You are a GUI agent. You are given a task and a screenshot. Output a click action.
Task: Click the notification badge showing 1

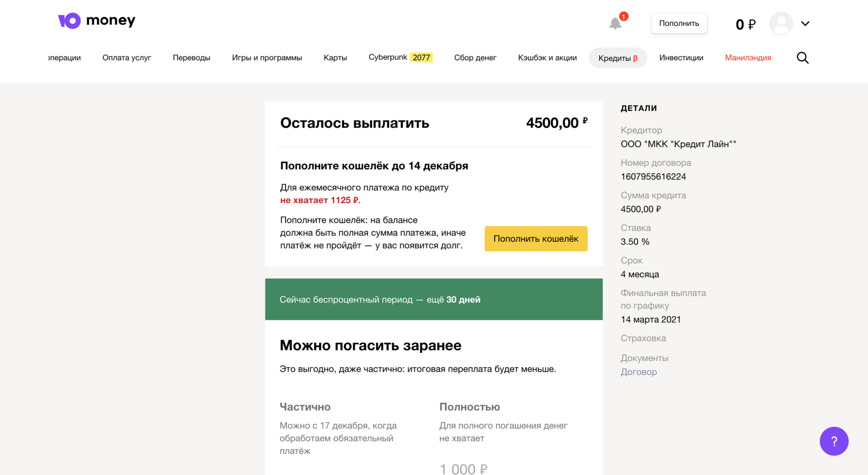623,16
